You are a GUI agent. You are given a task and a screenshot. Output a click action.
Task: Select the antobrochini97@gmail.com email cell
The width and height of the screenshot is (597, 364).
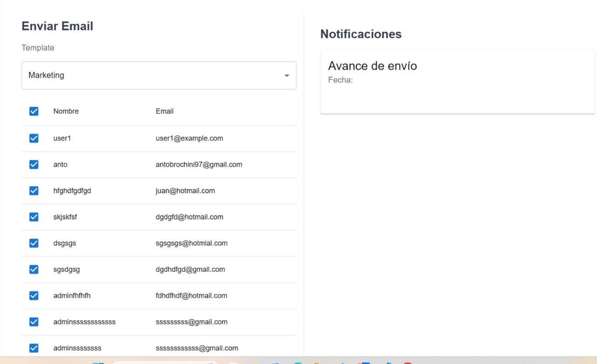click(199, 164)
